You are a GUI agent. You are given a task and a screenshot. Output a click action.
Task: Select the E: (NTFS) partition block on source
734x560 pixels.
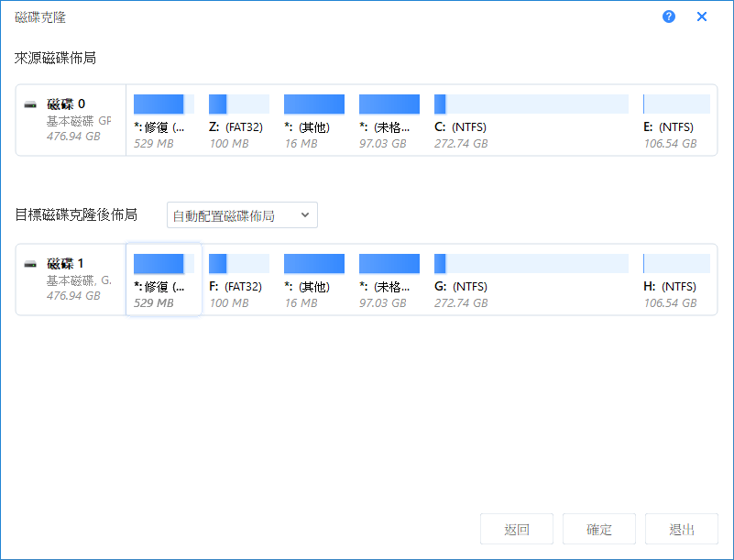(678, 104)
